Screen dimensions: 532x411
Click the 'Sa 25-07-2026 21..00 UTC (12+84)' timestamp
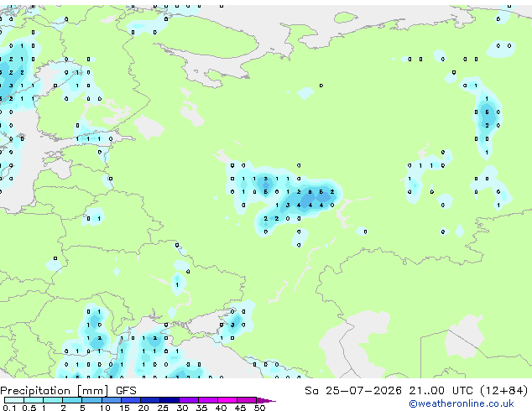(416, 390)
